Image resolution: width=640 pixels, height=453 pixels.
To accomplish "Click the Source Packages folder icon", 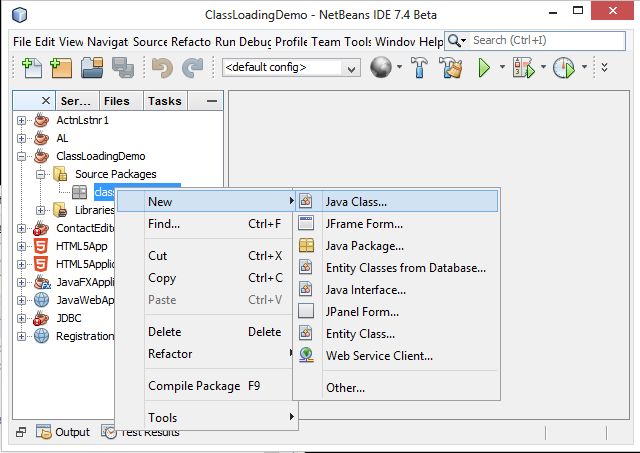I will (x=60, y=174).
